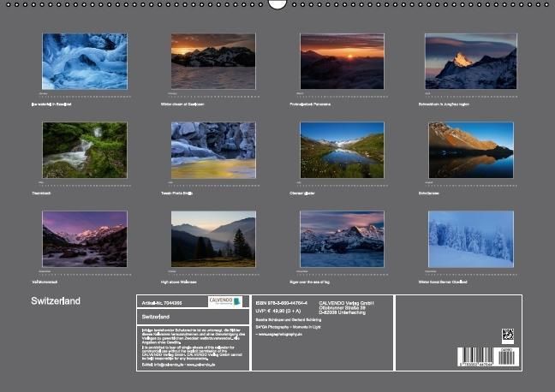
Task: Click the calendar hanger notch at top center
Action: (277, 4)
